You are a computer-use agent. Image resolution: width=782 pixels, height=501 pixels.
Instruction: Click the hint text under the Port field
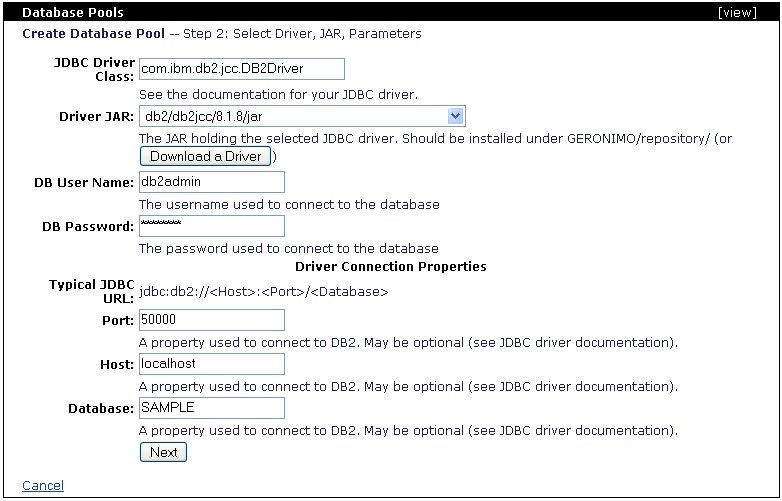coord(408,342)
